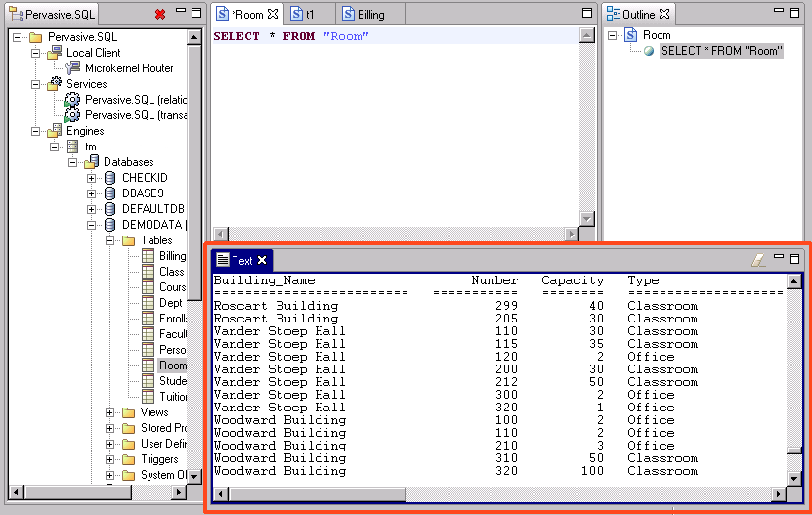Click the eraser clear icon in Text panel

tap(757, 260)
